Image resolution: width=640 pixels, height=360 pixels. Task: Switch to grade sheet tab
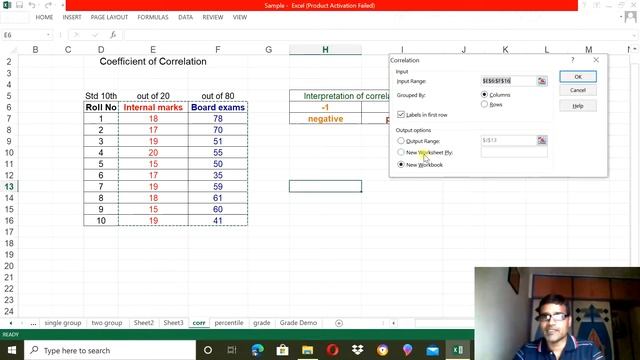point(262,323)
